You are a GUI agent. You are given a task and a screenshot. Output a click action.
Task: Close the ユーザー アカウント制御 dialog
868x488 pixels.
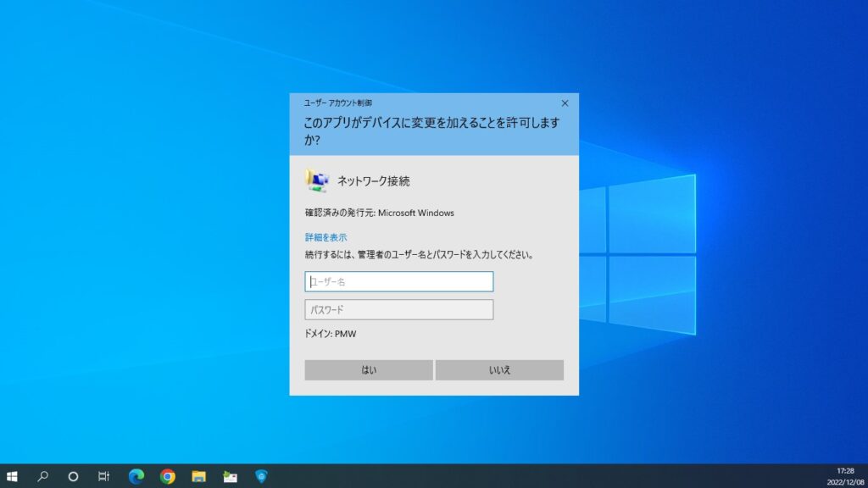pos(565,103)
